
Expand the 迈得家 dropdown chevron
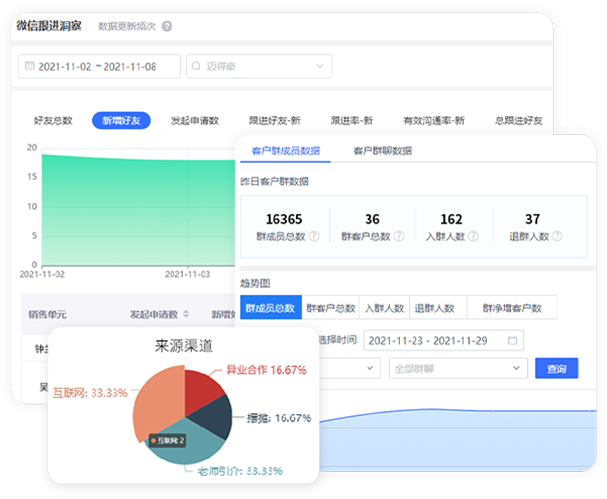pos(320,66)
